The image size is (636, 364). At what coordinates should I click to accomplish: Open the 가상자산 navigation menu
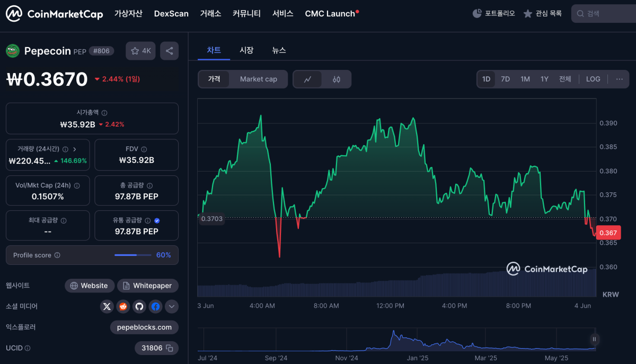[128, 14]
